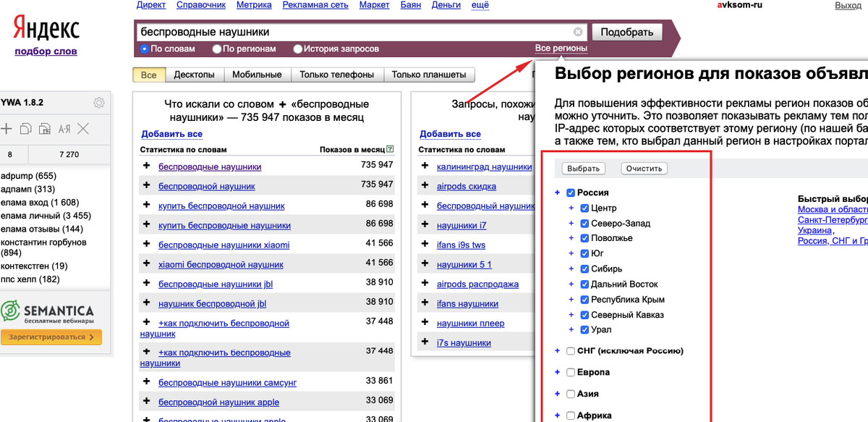868x422 pixels.
Task: Add 'airpods распродажа' with plus icon
Action: click(425, 284)
